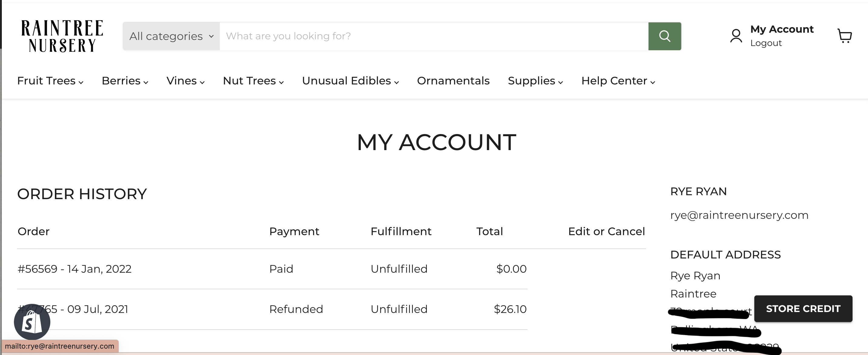Click the Logout link

coord(766,43)
